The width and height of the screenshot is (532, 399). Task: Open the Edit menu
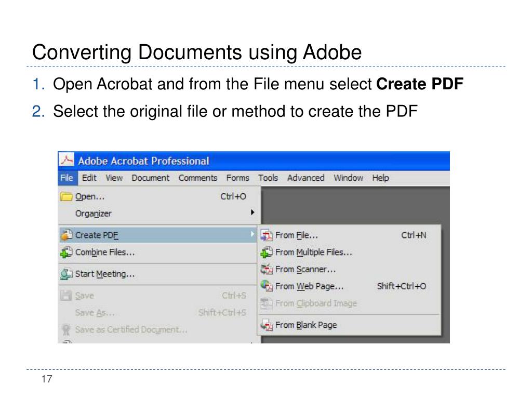(x=89, y=178)
